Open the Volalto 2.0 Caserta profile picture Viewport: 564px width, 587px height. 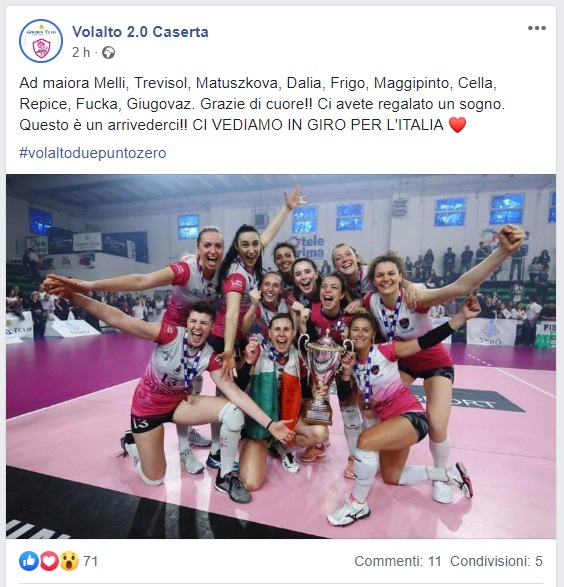pyautogui.click(x=41, y=41)
